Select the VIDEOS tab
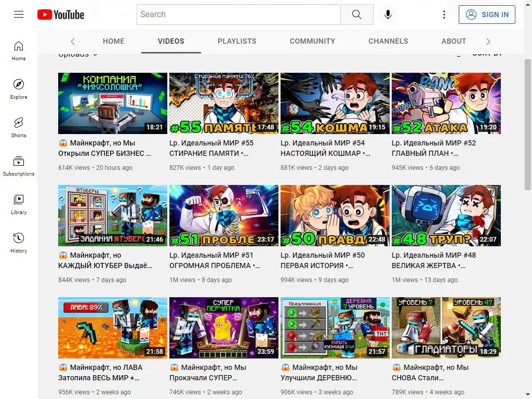The width and height of the screenshot is (532, 399). tap(171, 41)
